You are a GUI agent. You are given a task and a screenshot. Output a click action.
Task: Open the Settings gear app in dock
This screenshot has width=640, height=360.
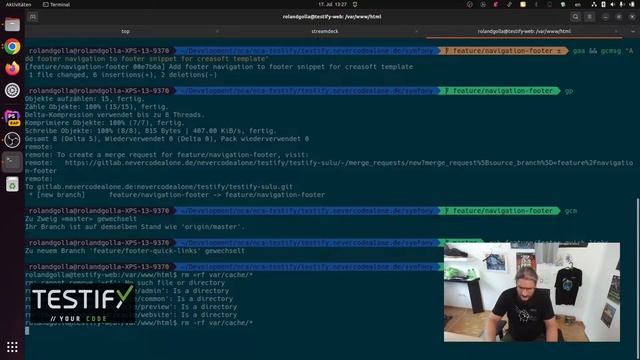12,90
